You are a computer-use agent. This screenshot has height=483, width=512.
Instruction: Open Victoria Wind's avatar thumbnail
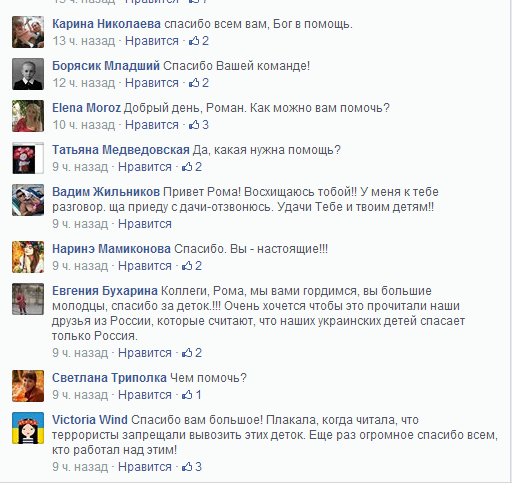[28, 428]
